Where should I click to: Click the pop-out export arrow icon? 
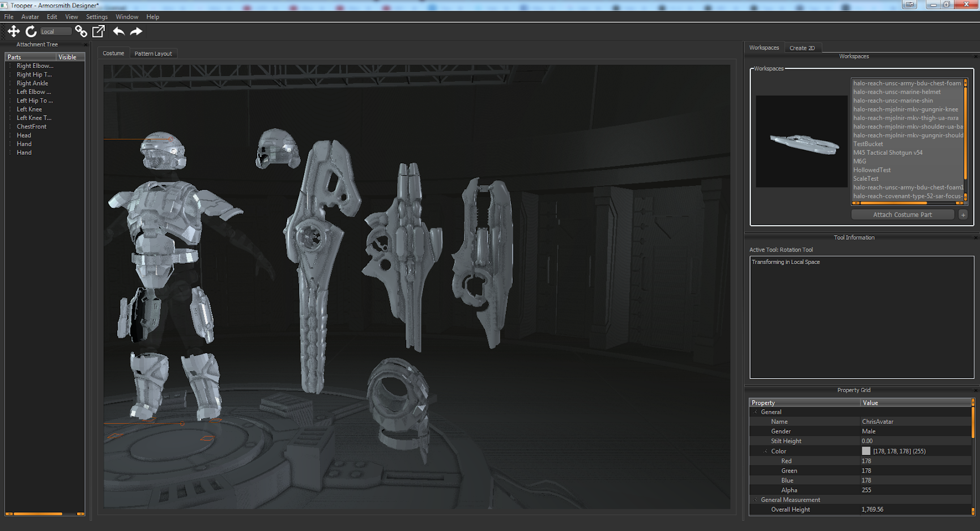coord(99,31)
